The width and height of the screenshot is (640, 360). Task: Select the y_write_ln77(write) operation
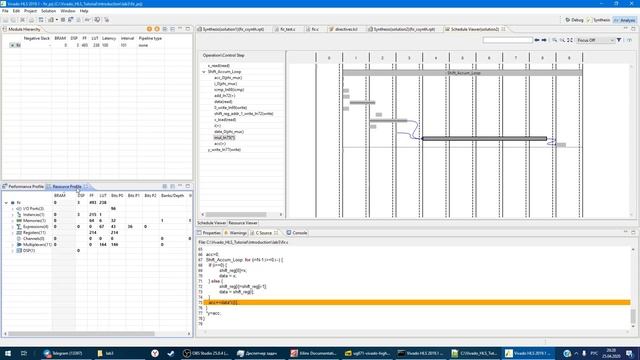coord(224,150)
